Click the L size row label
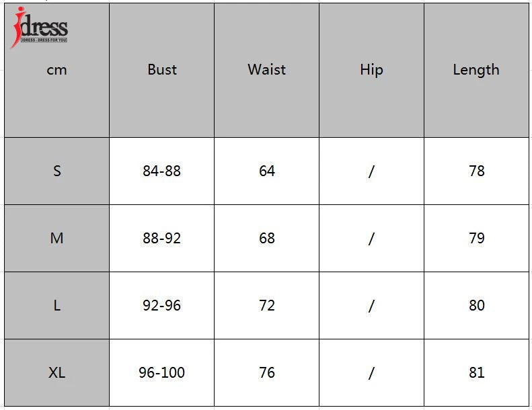Image resolution: width=532 pixels, height=410 pixels. point(56,305)
